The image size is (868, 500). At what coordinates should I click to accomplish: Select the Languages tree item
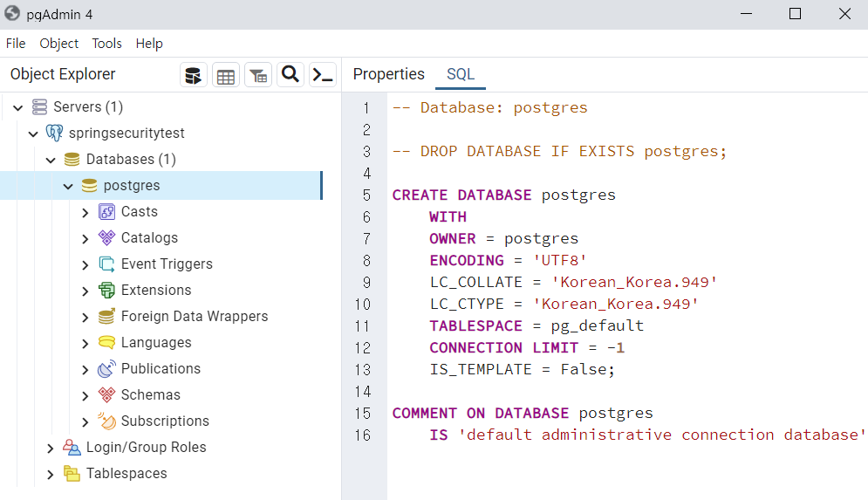tap(156, 343)
